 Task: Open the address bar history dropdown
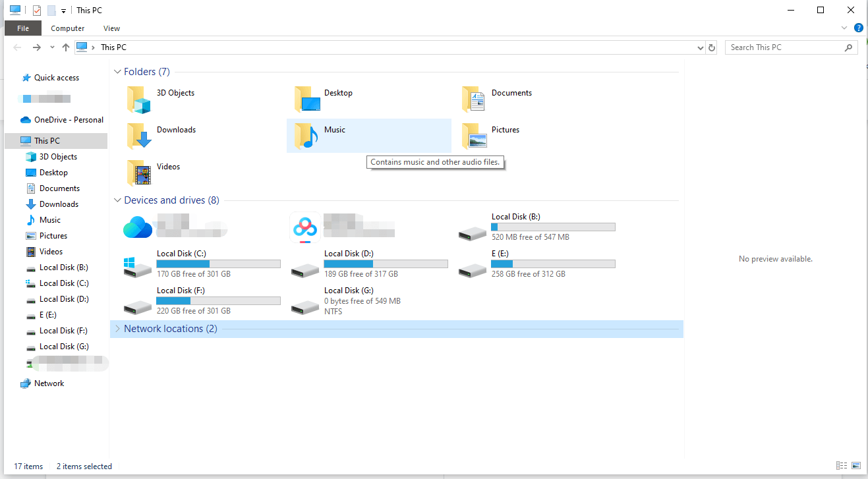click(x=701, y=47)
